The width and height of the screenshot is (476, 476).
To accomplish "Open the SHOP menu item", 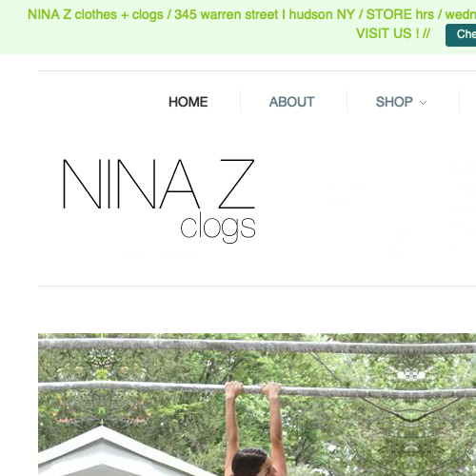I will (x=394, y=102).
